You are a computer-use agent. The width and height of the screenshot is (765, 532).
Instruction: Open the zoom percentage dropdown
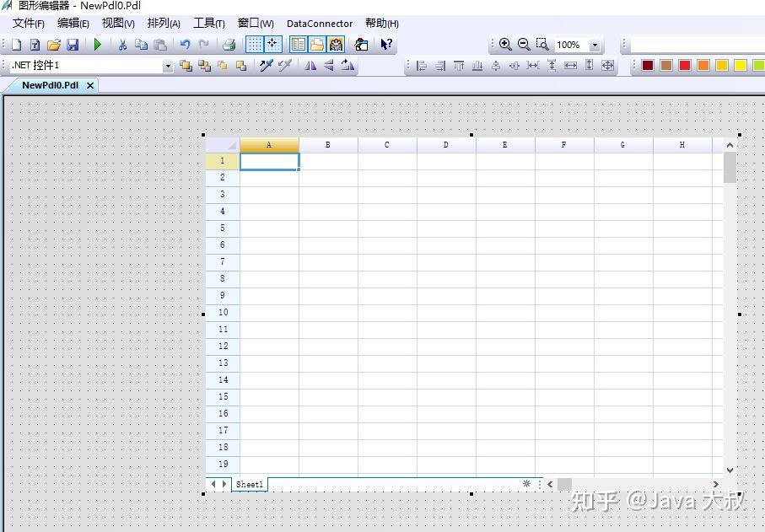pyautogui.click(x=595, y=44)
